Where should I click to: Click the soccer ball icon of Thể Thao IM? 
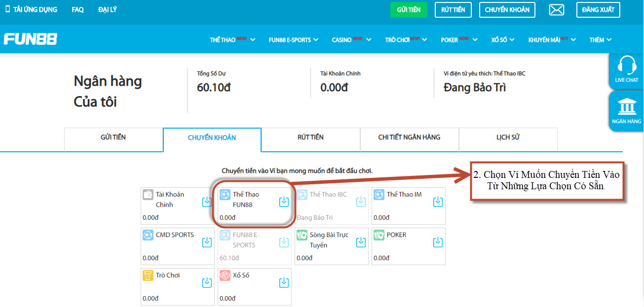[x=379, y=195]
